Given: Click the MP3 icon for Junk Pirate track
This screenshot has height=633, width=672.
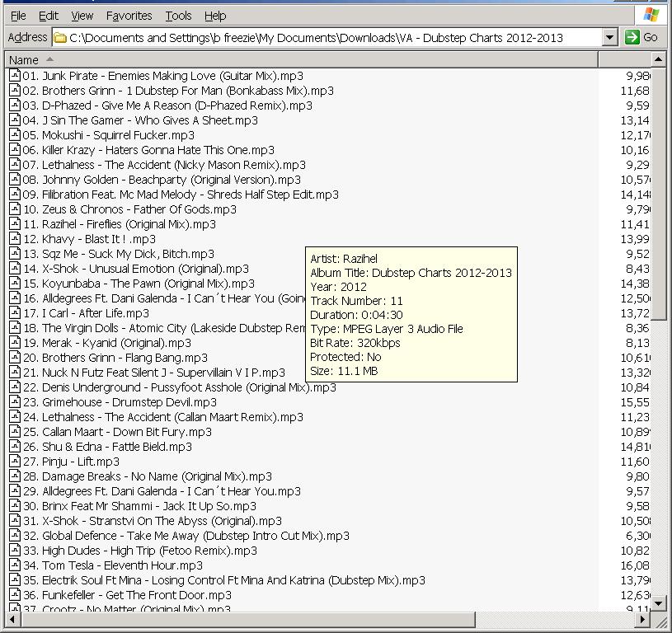Looking at the screenshot, I should pyautogui.click(x=15, y=76).
